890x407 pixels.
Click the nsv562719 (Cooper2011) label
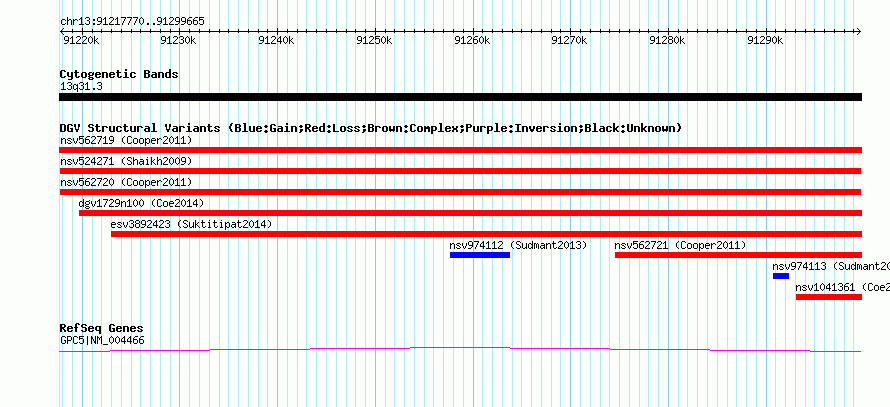(126, 140)
